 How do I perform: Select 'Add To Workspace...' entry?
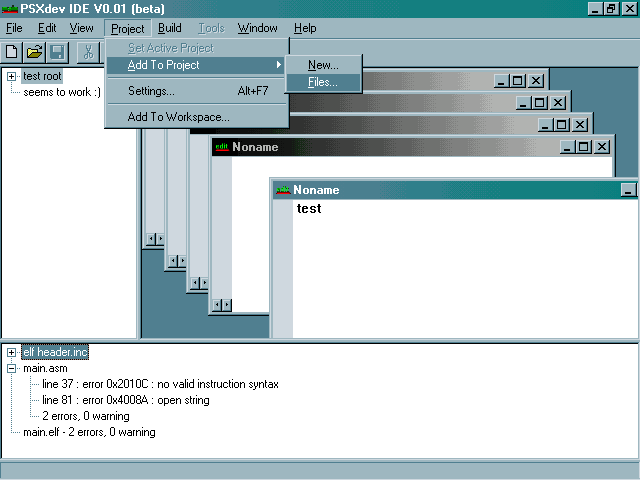pos(197,117)
